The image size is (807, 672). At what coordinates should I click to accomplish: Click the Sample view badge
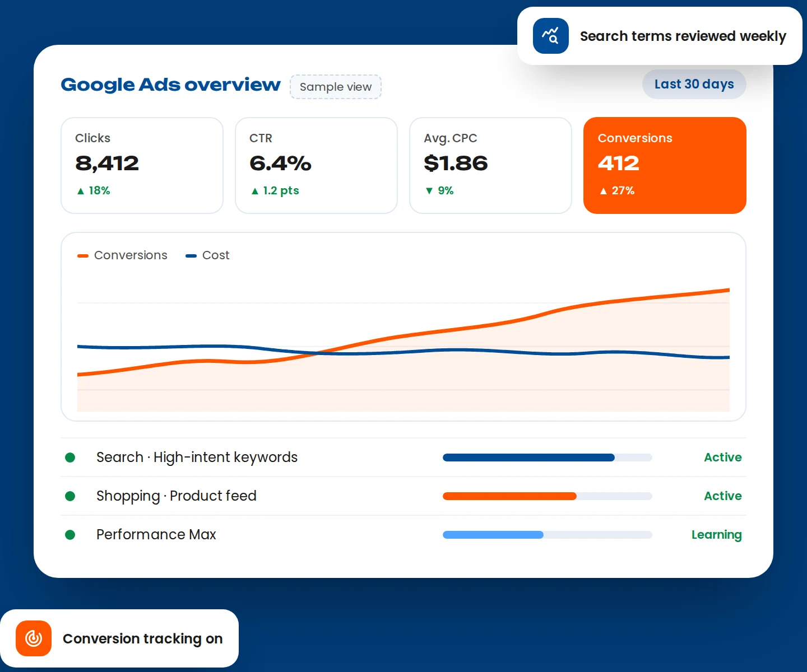tap(336, 87)
